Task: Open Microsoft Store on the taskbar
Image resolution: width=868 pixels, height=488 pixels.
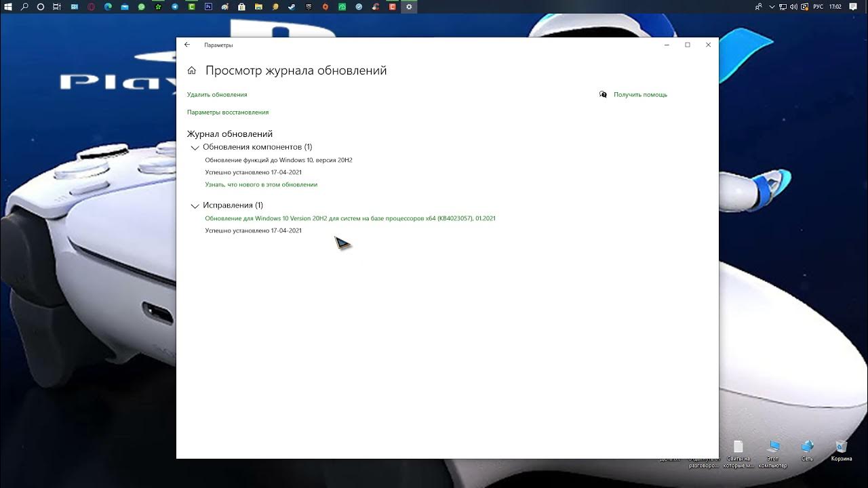Action: [241, 7]
